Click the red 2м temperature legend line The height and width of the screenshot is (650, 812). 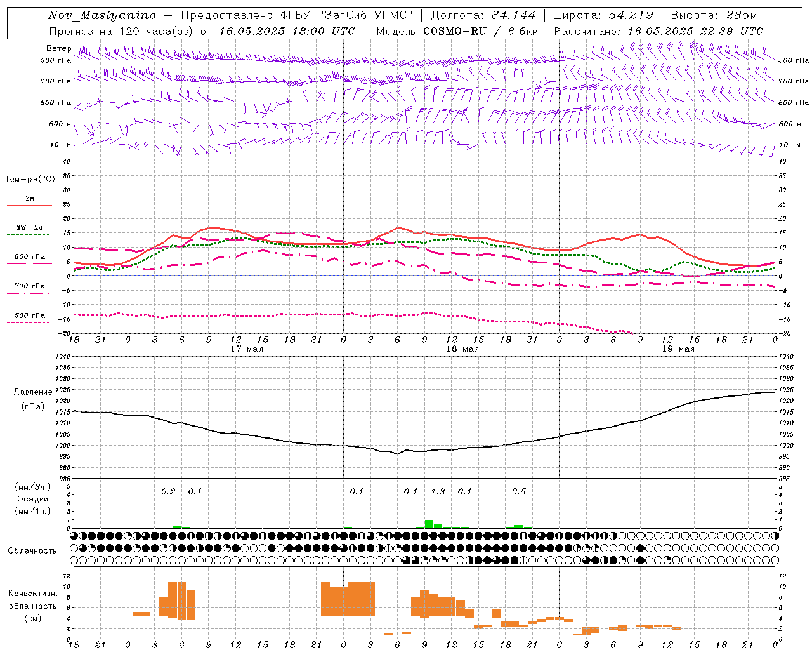(x=29, y=205)
